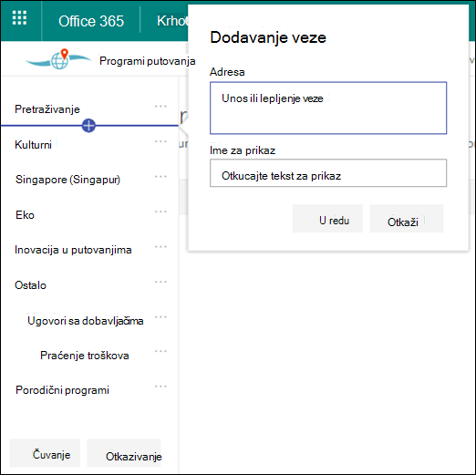Open ellipsis menu for Kulturni
The image size is (476, 475).
[160, 141]
